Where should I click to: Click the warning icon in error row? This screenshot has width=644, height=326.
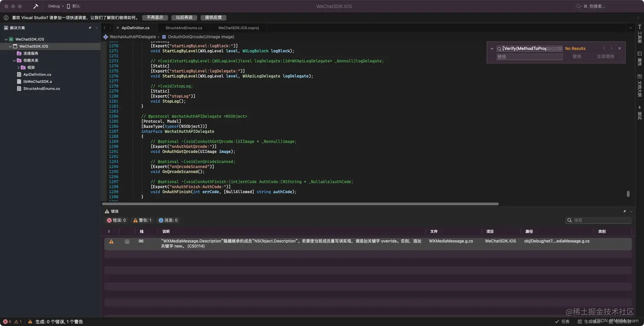111,242
